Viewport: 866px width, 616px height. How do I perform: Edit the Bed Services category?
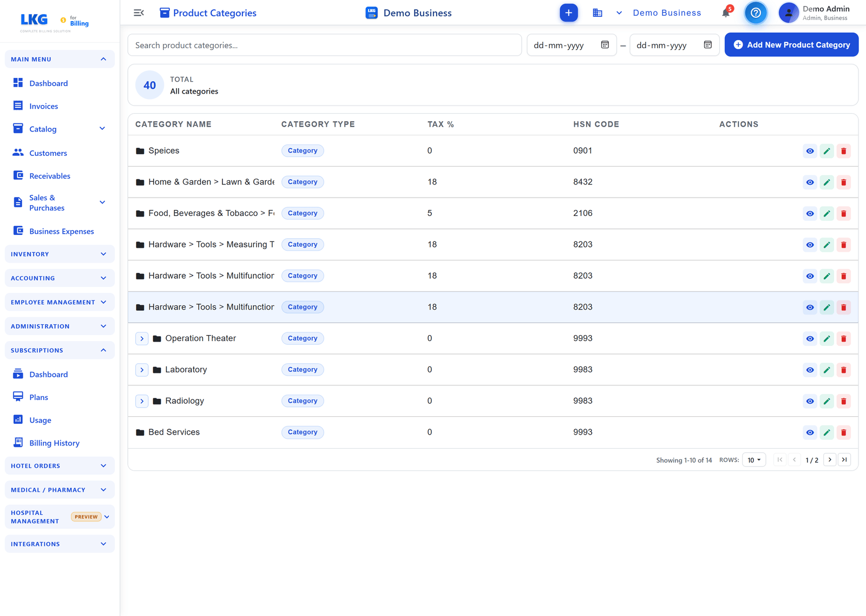coord(826,432)
